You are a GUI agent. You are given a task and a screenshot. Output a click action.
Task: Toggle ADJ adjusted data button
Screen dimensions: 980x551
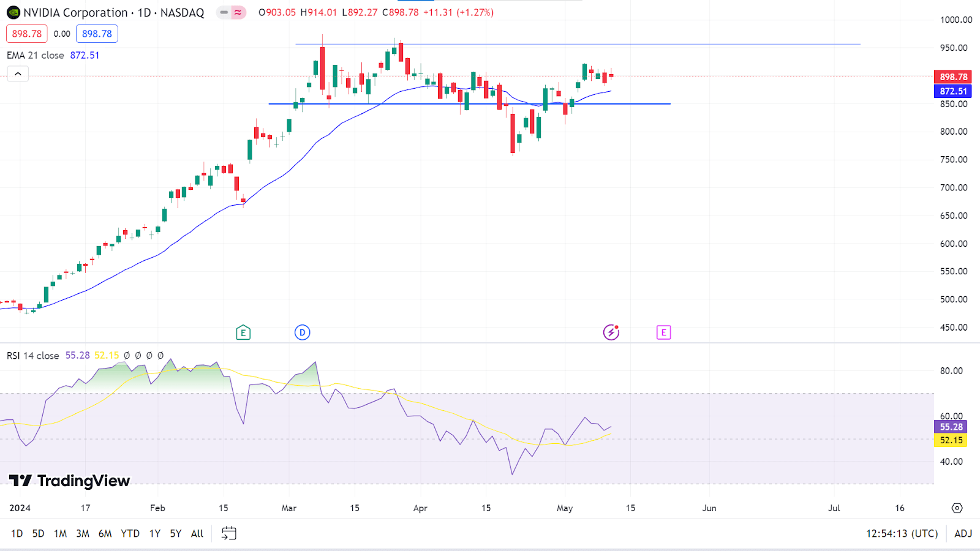(963, 533)
